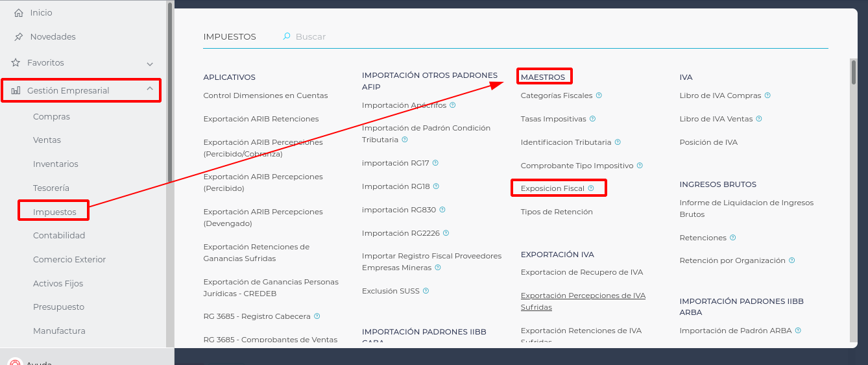The width and height of the screenshot is (868, 365).
Task: Expand the Favoritos section chevron
Action: point(150,64)
